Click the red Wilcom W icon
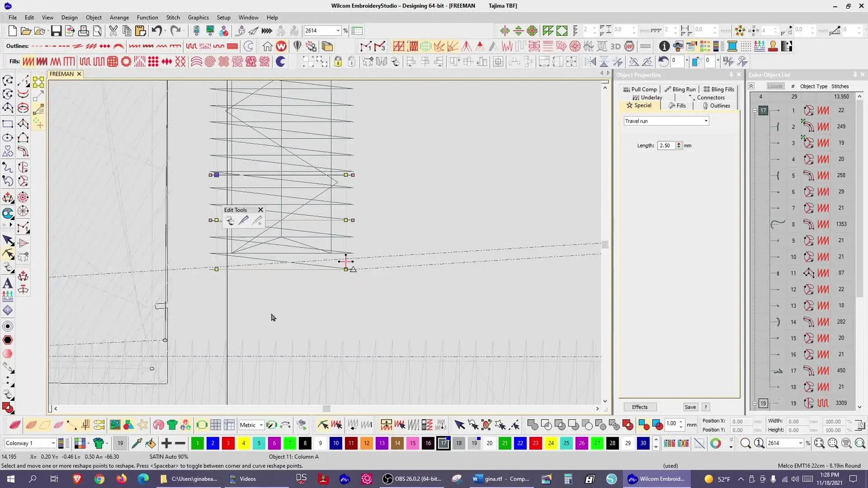 [x=281, y=46]
